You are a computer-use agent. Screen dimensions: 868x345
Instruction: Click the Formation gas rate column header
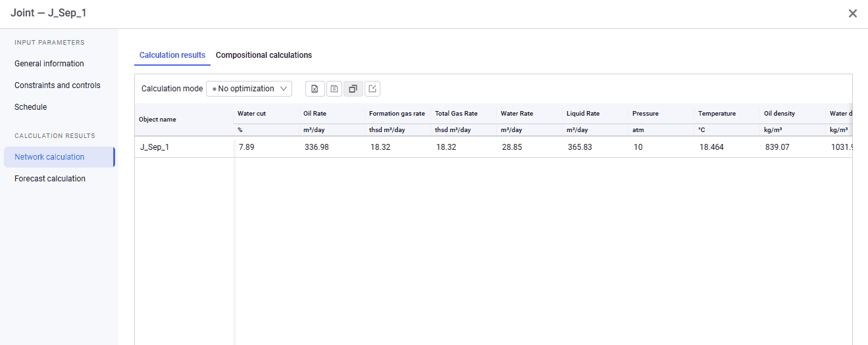click(x=398, y=114)
